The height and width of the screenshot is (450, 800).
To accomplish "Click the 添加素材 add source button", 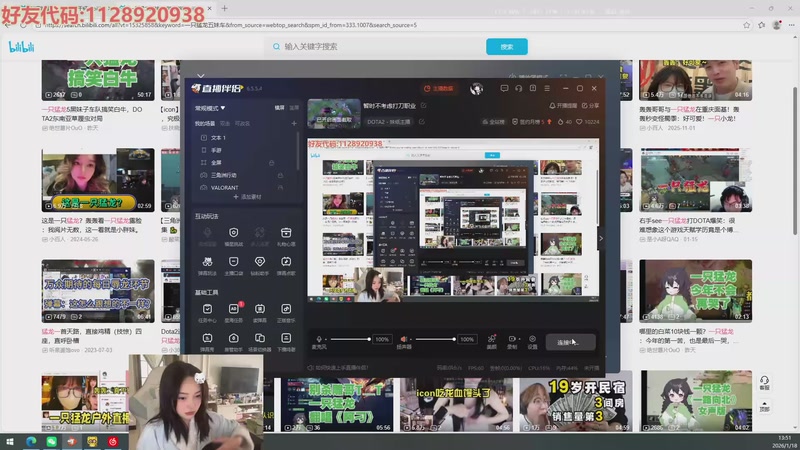I will [247, 197].
